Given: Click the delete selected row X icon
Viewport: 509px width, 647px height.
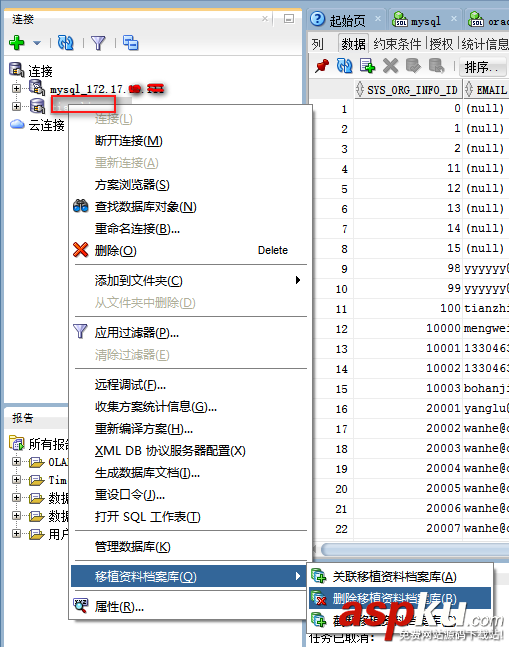Looking at the screenshot, I should pos(390,66).
